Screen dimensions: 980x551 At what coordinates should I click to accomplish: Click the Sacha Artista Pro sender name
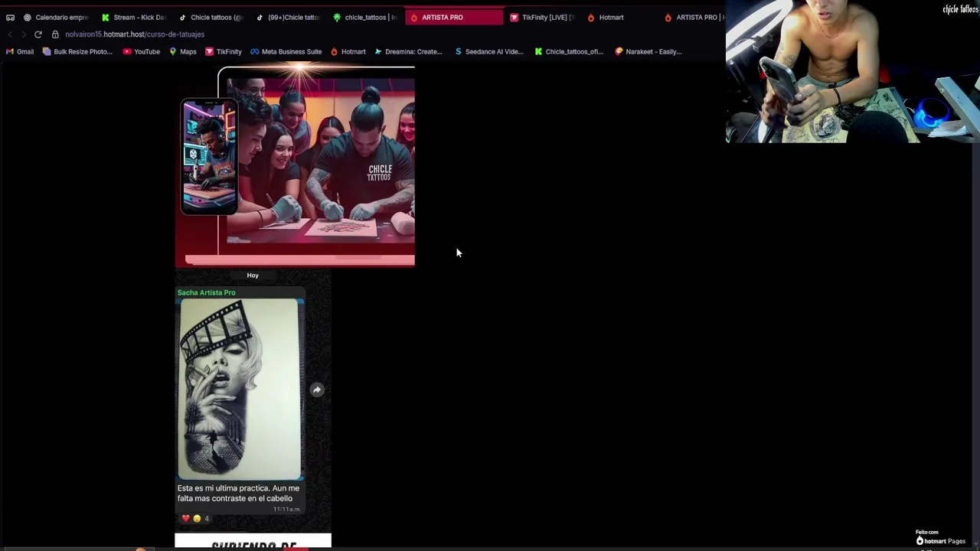coord(206,292)
